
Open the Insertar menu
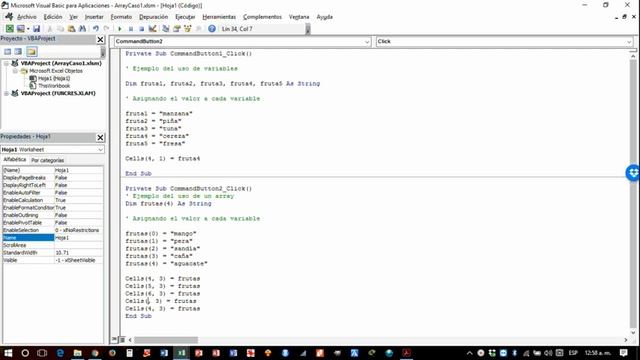click(94, 17)
